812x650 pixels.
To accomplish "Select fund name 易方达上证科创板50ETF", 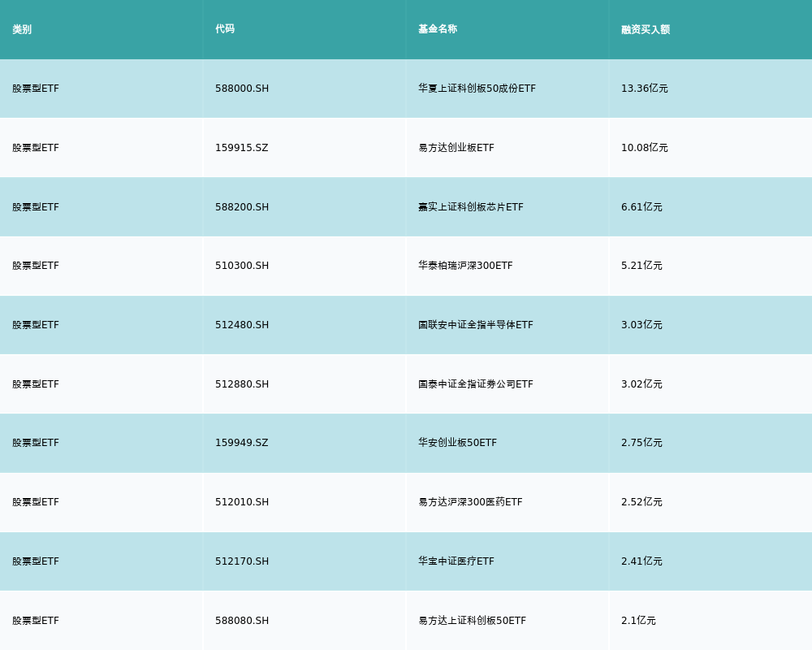I will point(473,621).
